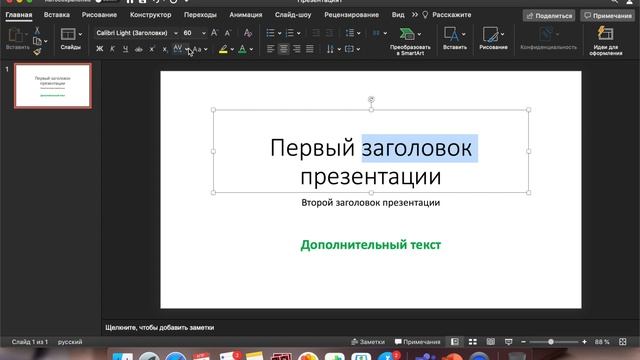
Task: Expand Слайды layout dropdown arrow
Action: click(x=80, y=34)
